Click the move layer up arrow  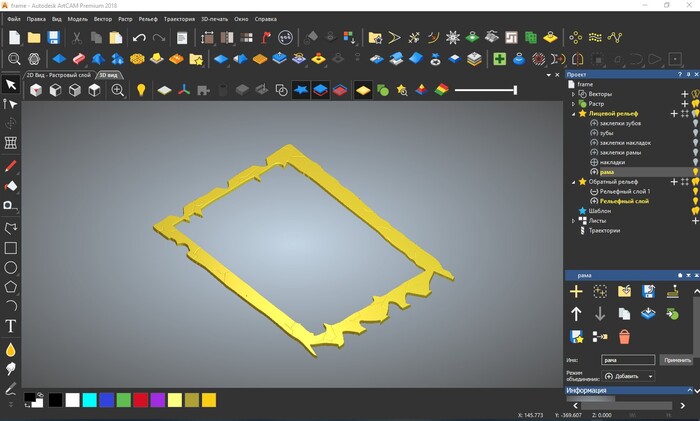[576, 314]
